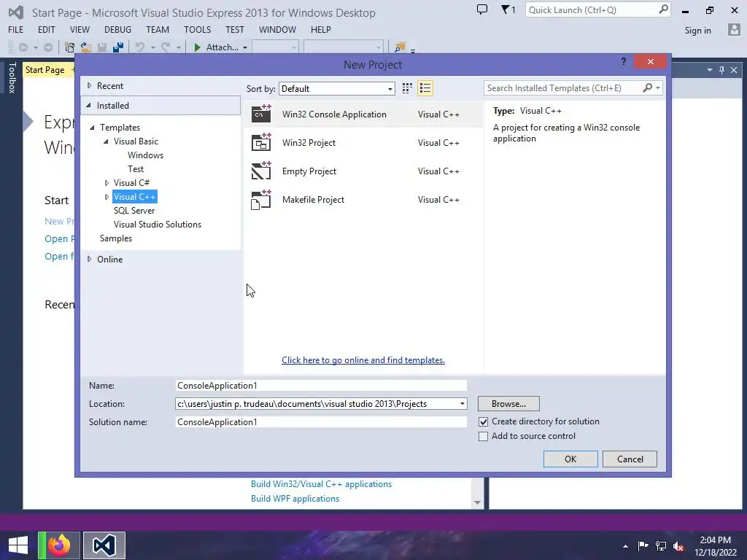Click the Win32 Console Application template icon

[261, 114]
